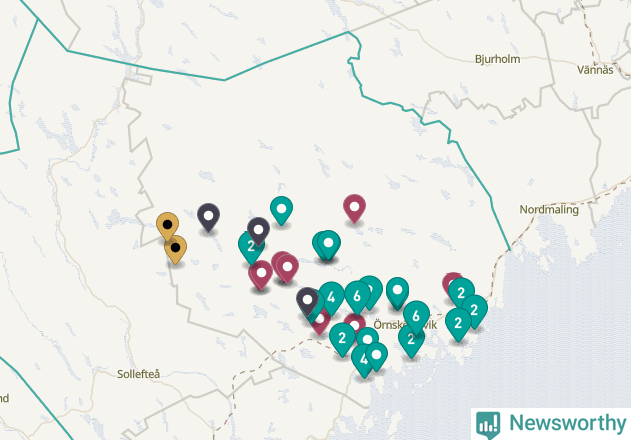Select the leftmost red pin at map center

[261, 275]
